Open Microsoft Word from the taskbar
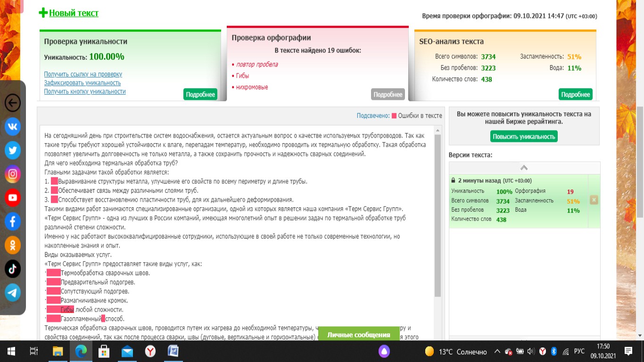Image resolution: width=644 pixels, height=362 pixels. pos(173,351)
